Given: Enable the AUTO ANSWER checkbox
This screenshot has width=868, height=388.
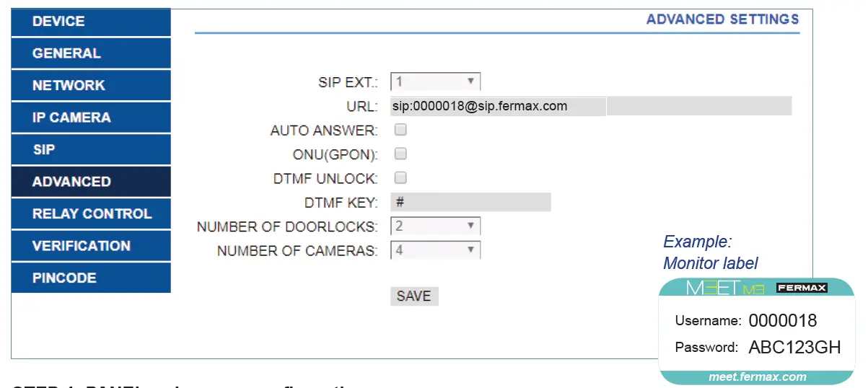Looking at the screenshot, I should (x=401, y=130).
